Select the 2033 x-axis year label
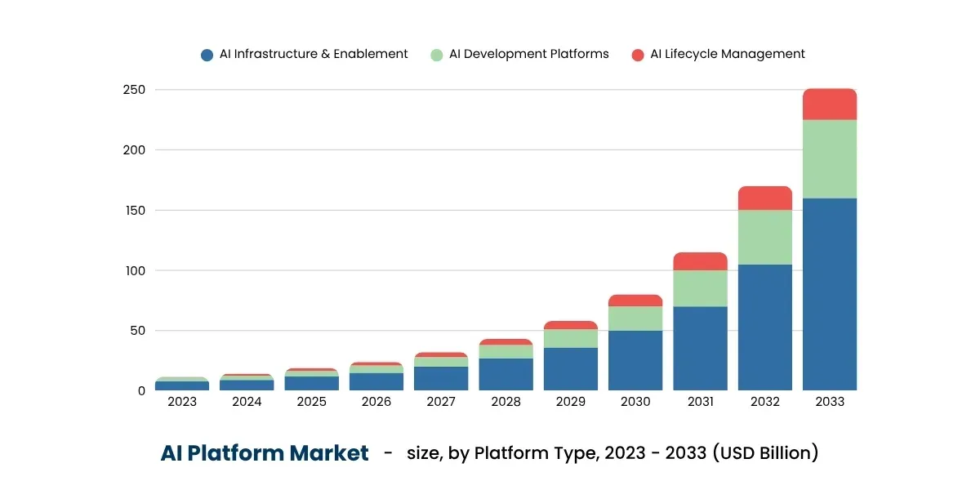Image resolution: width=980 pixels, height=490 pixels. click(830, 402)
